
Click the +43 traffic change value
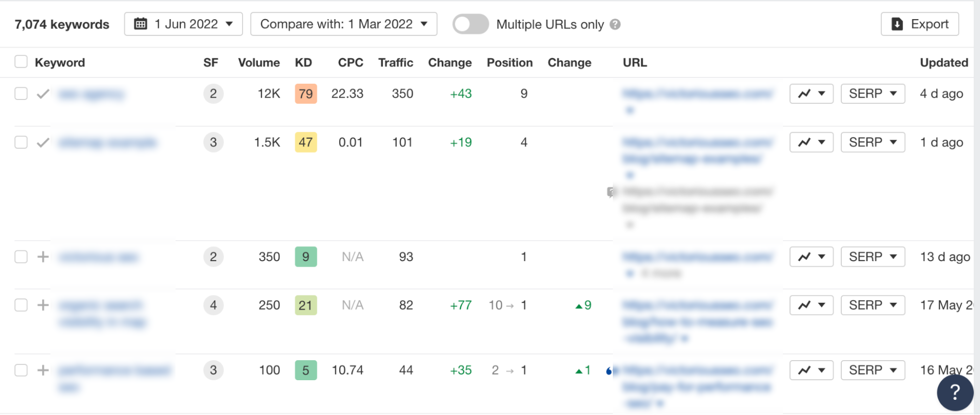461,94
